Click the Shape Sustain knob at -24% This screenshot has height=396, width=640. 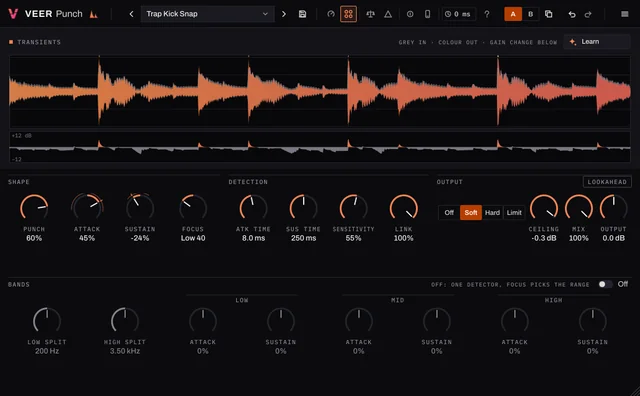coord(140,207)
